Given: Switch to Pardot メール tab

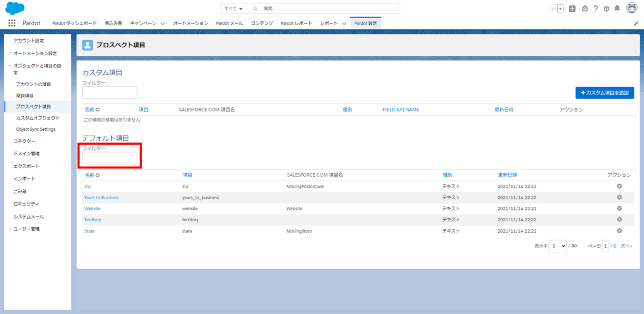Looking at the screenshot, I should [x=230, y=24].
